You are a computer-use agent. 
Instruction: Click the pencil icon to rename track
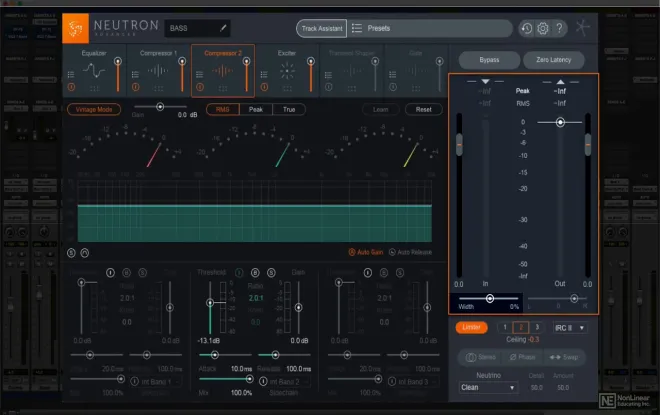(x=223, y=28)
